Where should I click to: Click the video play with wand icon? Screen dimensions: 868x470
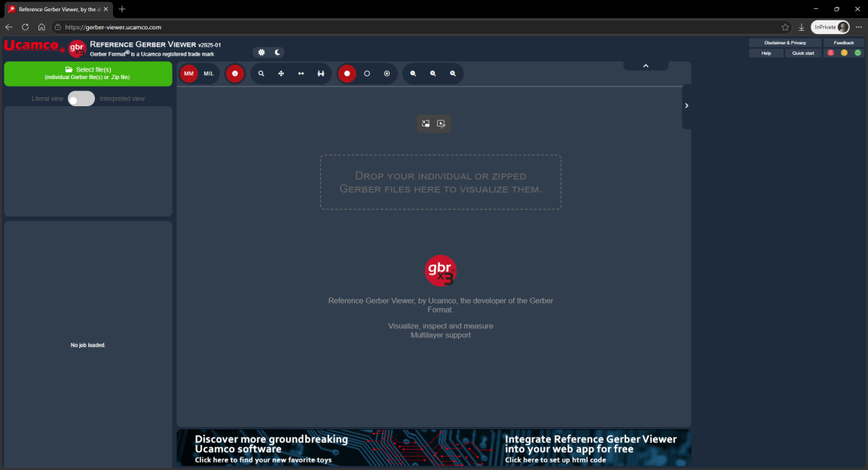coord(442,124)
